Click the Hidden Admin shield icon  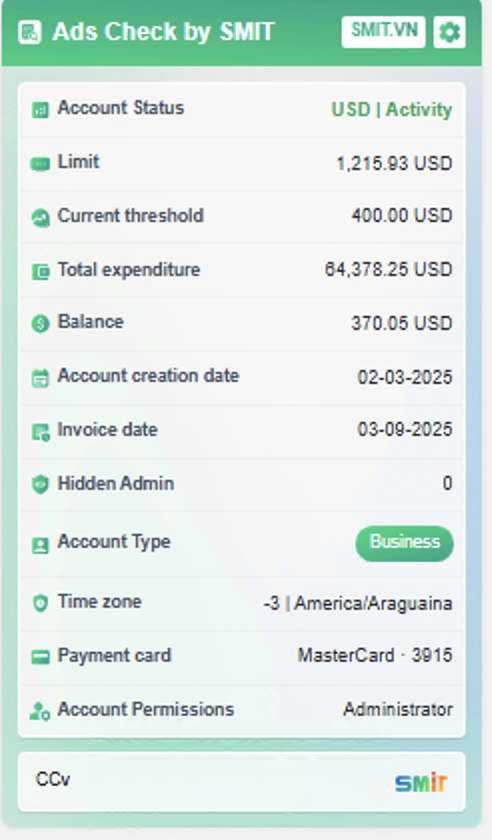coord(40,484)
